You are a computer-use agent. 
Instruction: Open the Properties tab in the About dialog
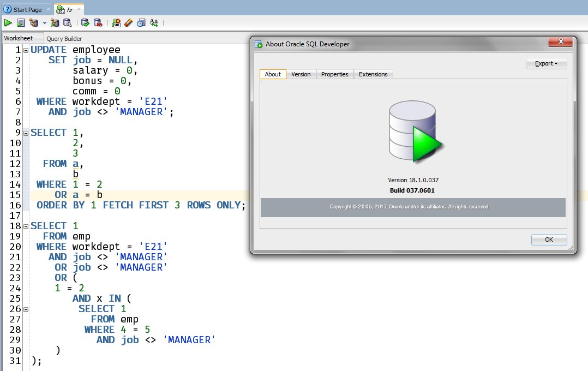coord(335,74)
